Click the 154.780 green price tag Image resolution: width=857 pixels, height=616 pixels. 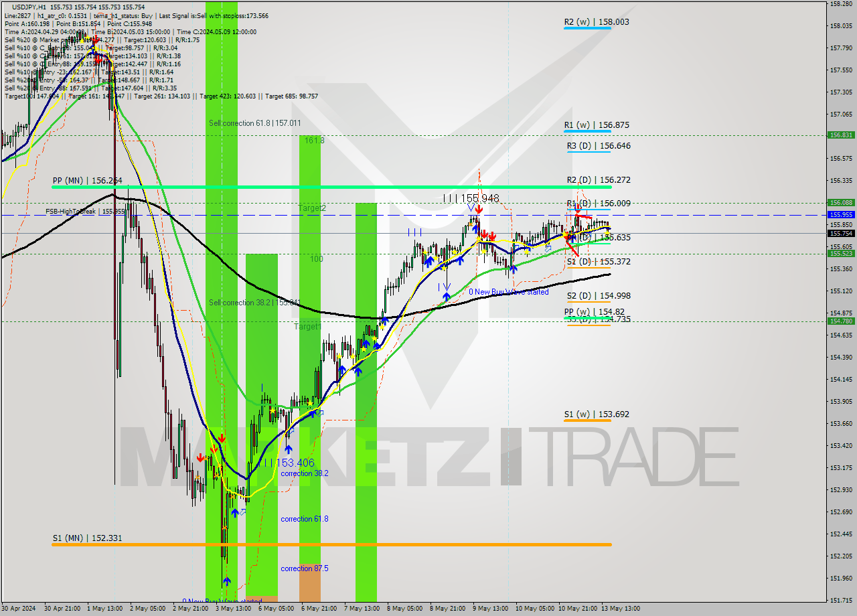pyautogui.click(x=841, y=321)
